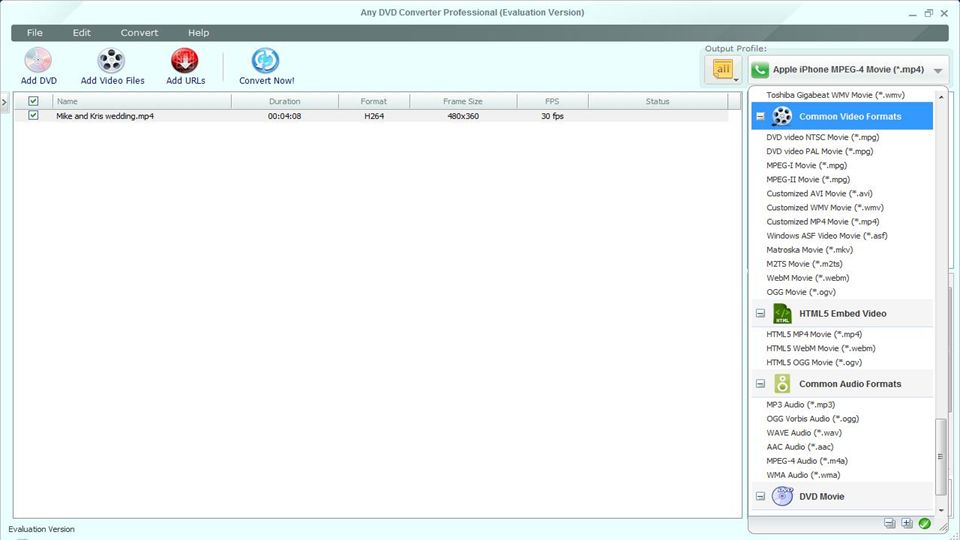Screen dimensions: 960x540
Task: Open the Help menu
Action: point(198,32)
